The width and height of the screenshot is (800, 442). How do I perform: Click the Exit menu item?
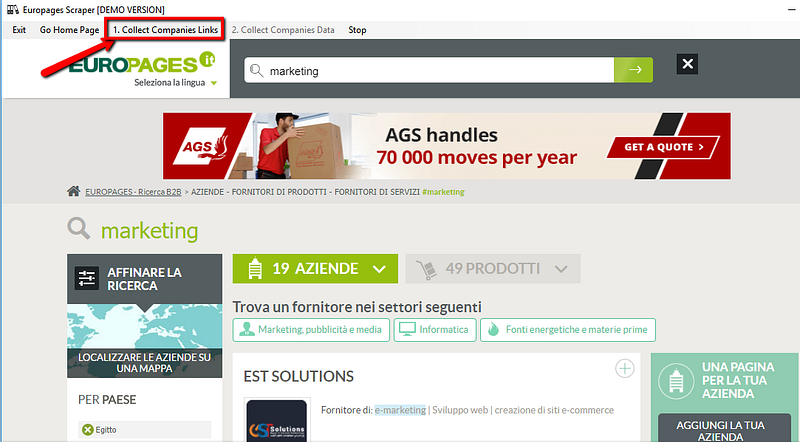click(x=19, y=30)
